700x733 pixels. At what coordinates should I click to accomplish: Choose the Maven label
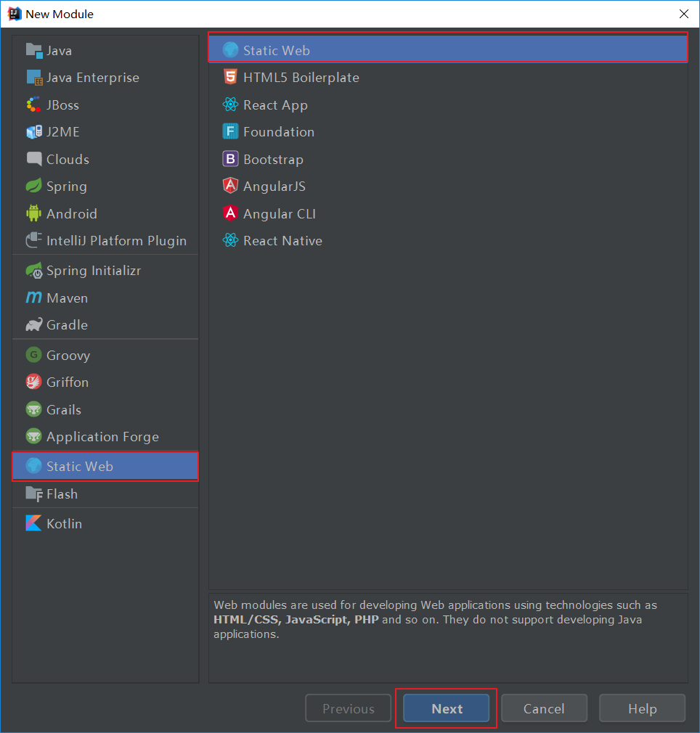tap(68, 298)
